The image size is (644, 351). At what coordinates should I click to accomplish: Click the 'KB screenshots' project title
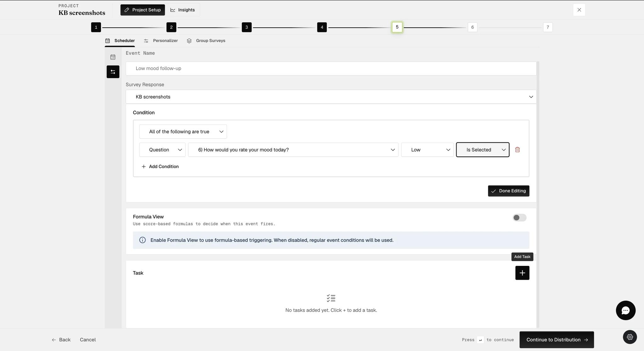point(82,13)
